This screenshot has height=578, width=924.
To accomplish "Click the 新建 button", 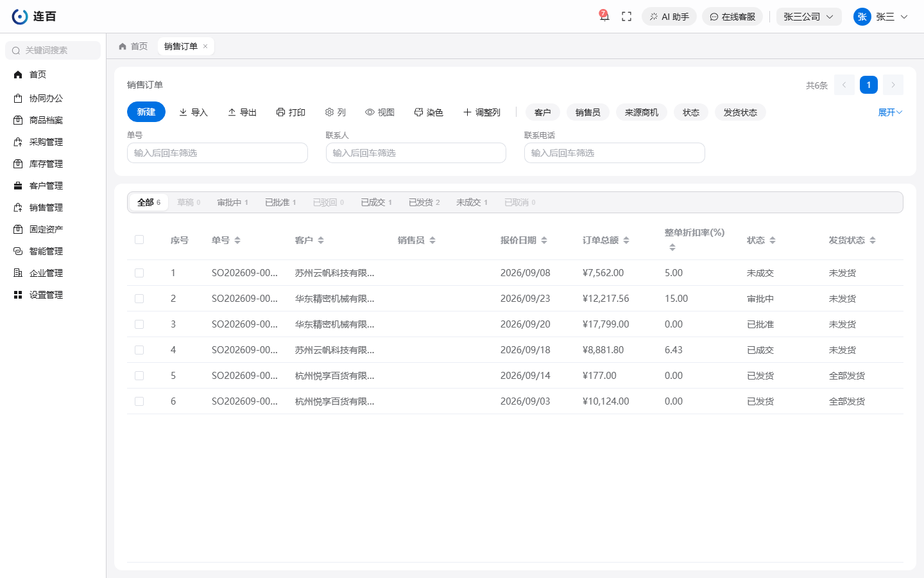I will coord(146,112).
